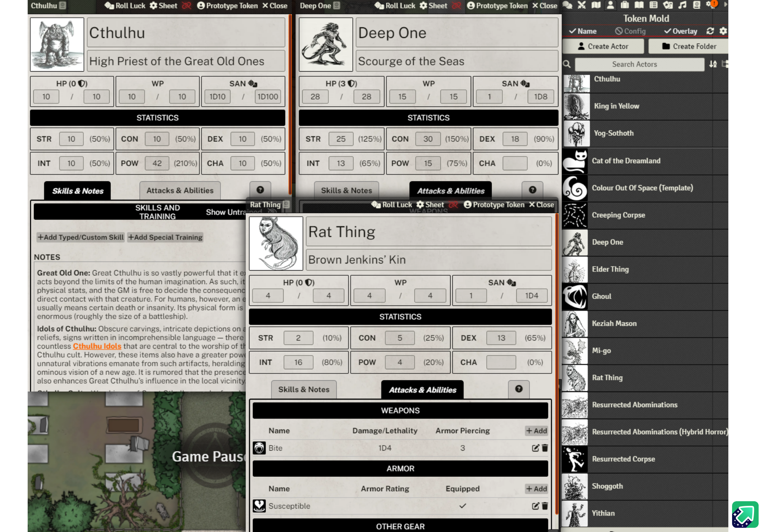Image resolution: width=762 pixels, height=532 pixels.
Task: Click the Token Mold refresh icon
Action: pos(710,31)
